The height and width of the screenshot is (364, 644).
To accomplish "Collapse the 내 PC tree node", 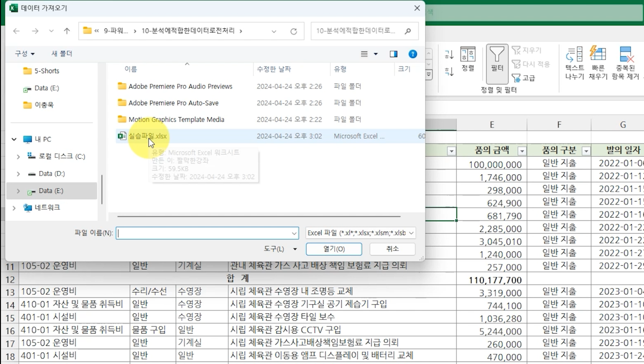I will click(x=14, y=139).
